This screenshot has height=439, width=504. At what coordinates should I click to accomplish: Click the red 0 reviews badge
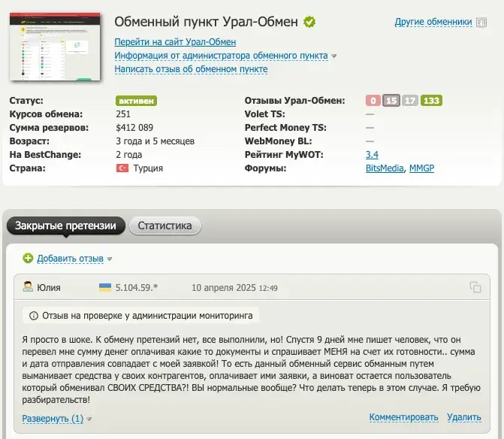(373, 101)
